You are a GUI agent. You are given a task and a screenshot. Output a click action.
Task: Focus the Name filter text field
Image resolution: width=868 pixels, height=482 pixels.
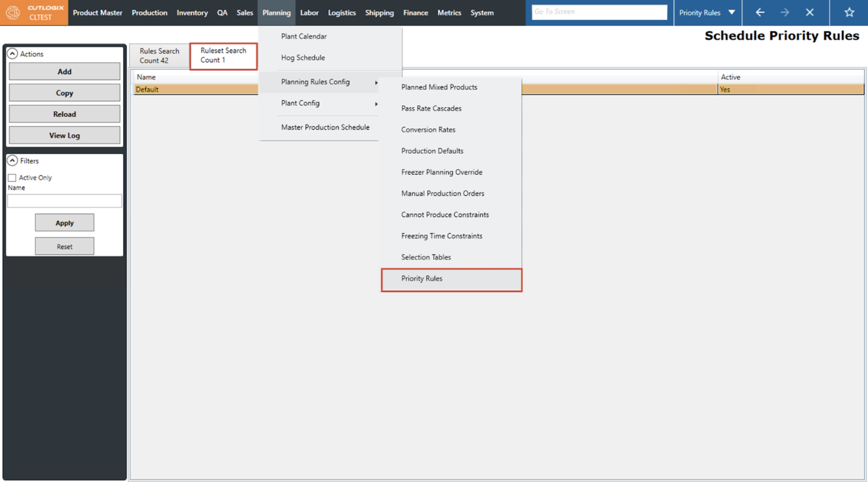click(x=65, y=201)
